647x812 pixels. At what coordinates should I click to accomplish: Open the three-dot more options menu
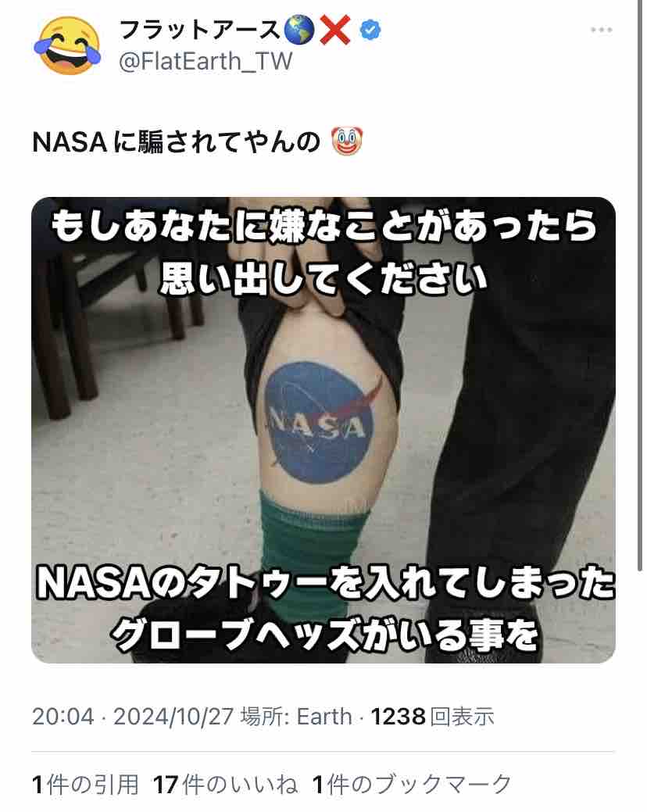point(601,30)
